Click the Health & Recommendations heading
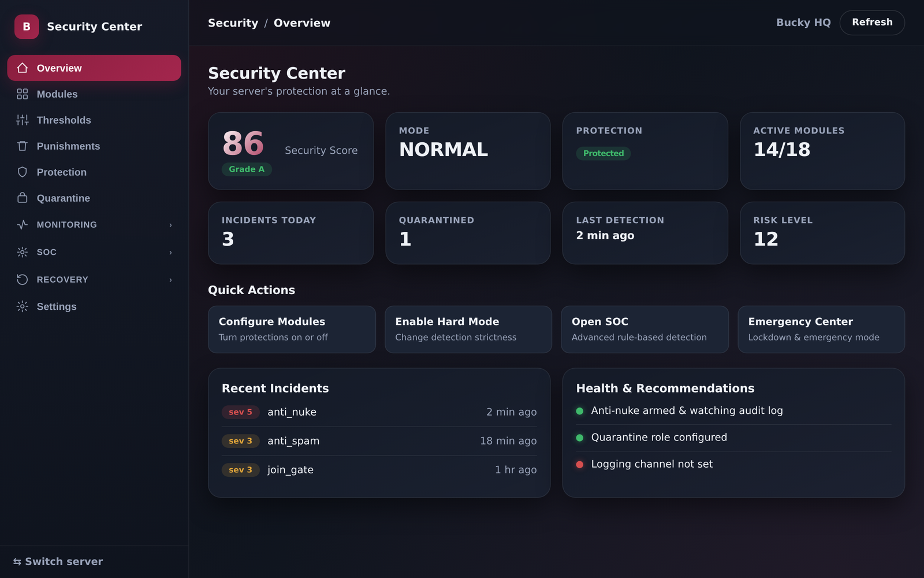 pyautogui.click(x=665, y=388)
